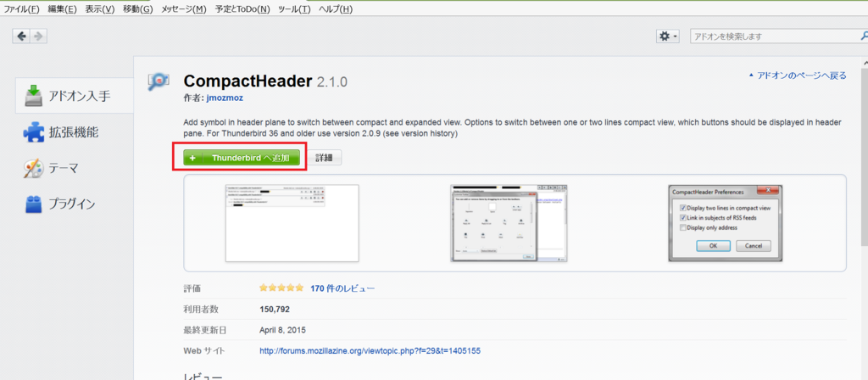Open the 編集 menu
The image size is (868, 380).
point(62,9)
